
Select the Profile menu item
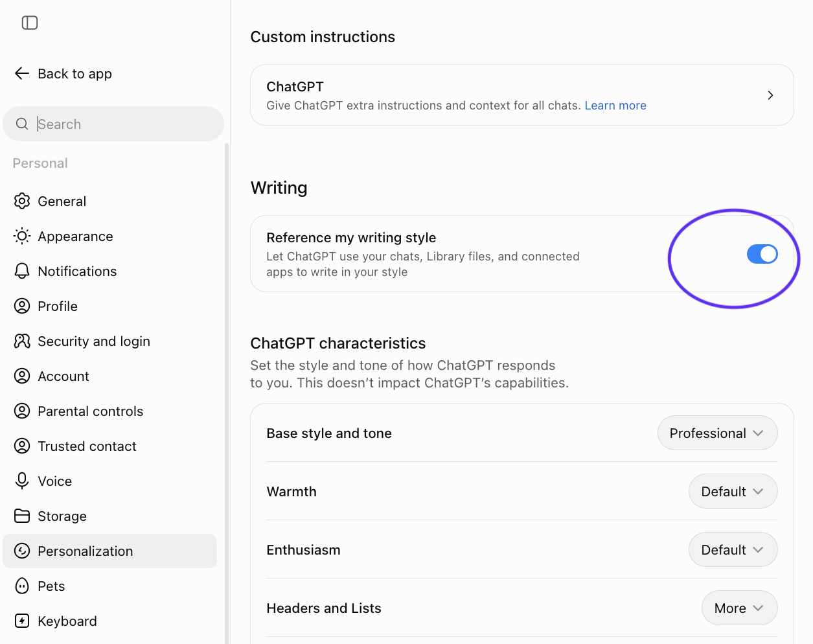(110, 306)
